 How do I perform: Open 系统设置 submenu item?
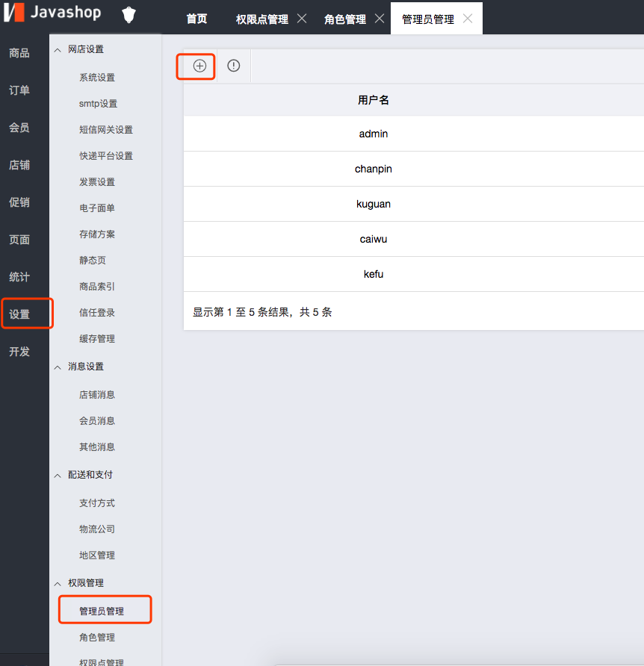[x=97, y=78]
